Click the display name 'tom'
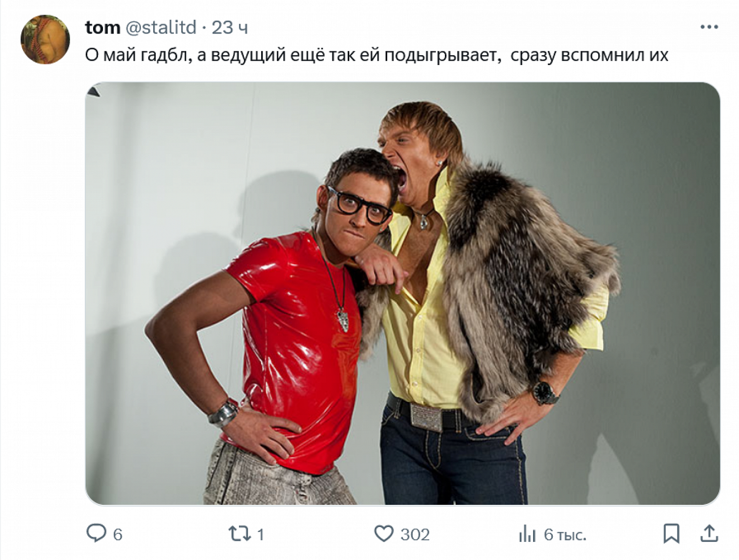Viewport: 739px width, 560px height. [x=102, y=28]
